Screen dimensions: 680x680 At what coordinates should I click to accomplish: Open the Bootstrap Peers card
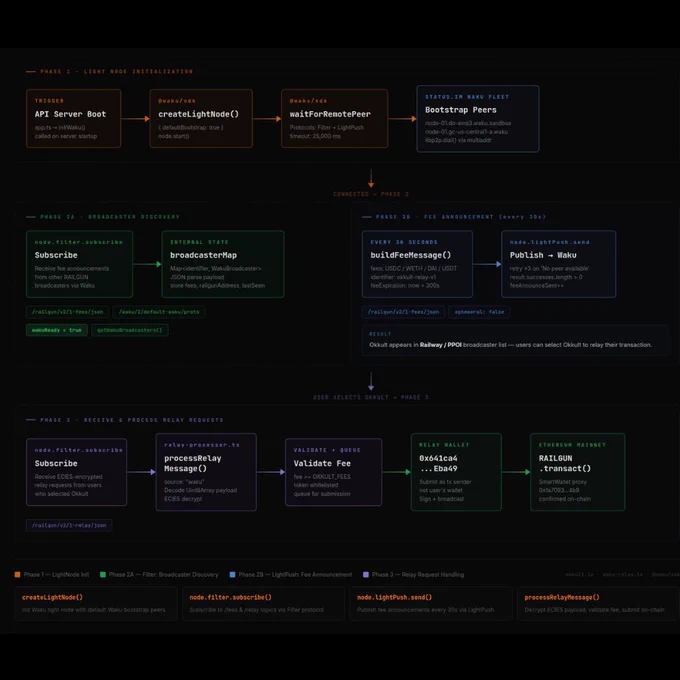click(x=478, y=118)
